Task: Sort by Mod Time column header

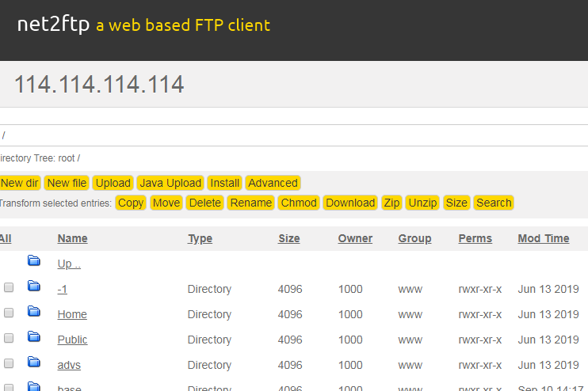Action: (x=544, y=238)
